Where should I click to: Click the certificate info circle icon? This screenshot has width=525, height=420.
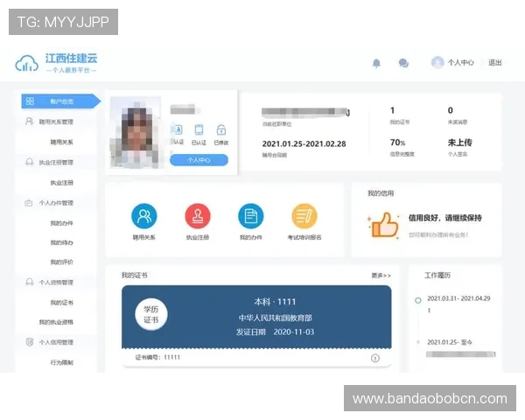(375, 358)
